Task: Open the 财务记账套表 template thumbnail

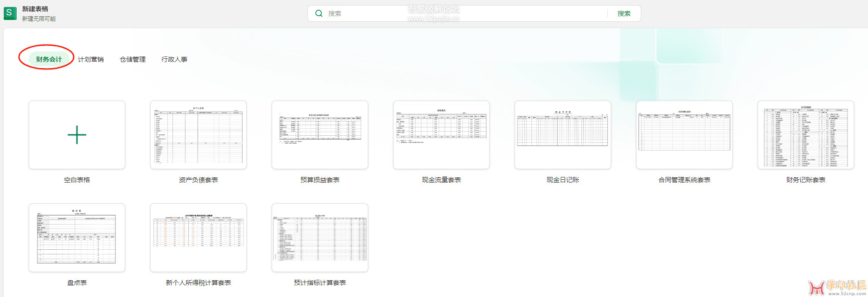Action: pos(806,135)
